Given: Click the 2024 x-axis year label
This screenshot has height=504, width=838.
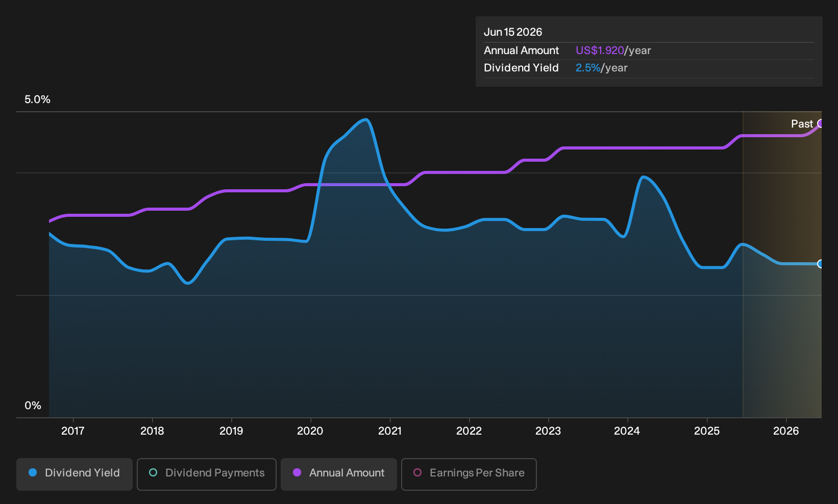Looking at the screenshot, I should (x=627, y=431).
